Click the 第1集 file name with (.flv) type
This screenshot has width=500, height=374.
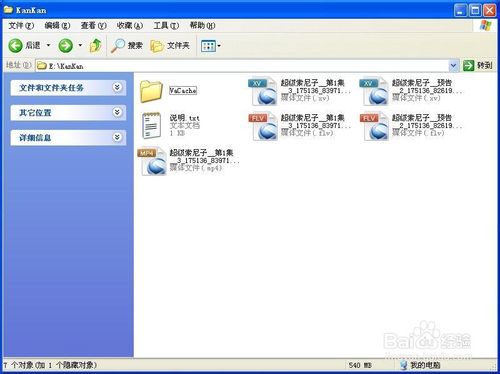pyautogui.click(x=315, y=122)
